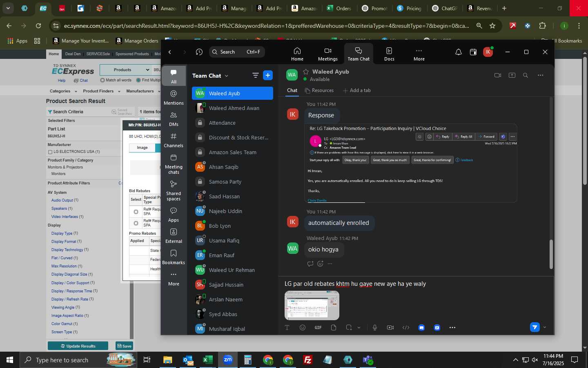Switch to Resources tab in chat
Screen dimensions: 588x368
pos(319,90)
